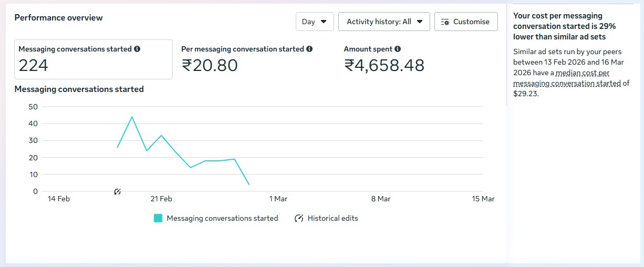The height and width of the screenshot is (267, 644).
Task: Select the Per messaging conversation started metric
Action: pos(247,59)
